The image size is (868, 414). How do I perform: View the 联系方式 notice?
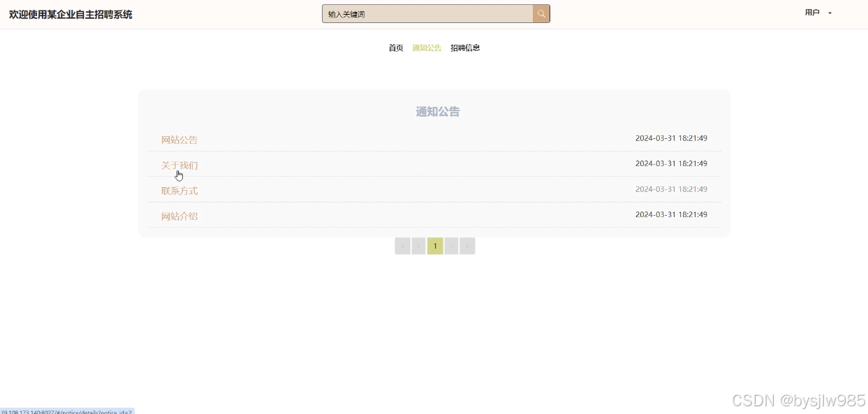[179, 191]
